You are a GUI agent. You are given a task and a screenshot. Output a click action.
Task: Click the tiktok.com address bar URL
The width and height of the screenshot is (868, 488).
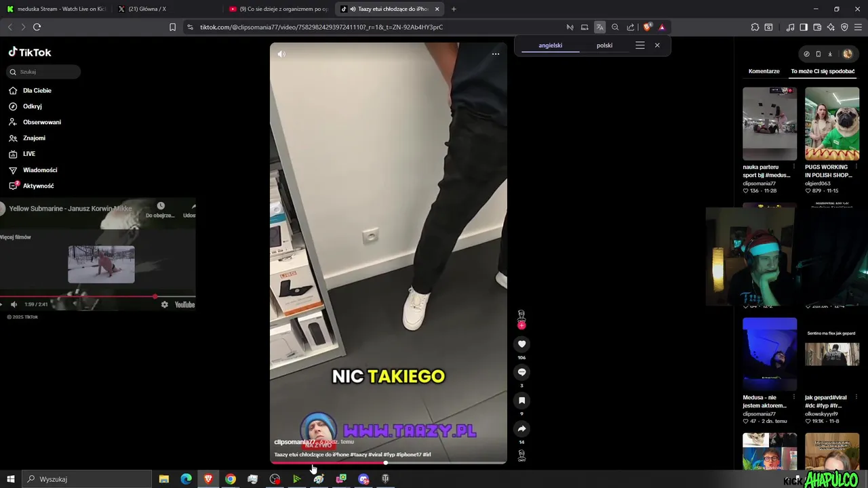321,27
